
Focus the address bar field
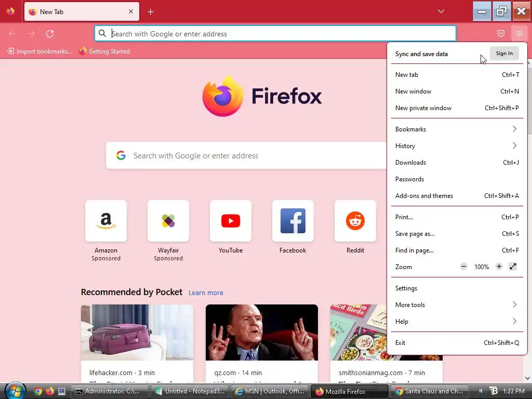[x=275, y=34]
